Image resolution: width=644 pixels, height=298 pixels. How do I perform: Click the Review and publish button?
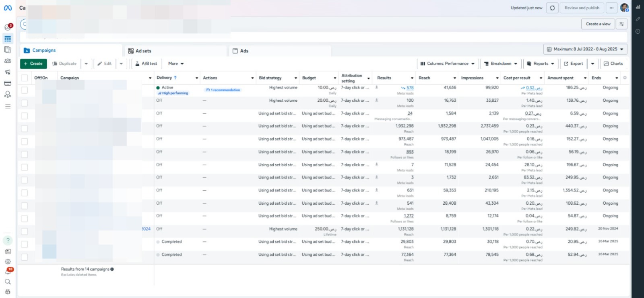[x=582, y=8]
